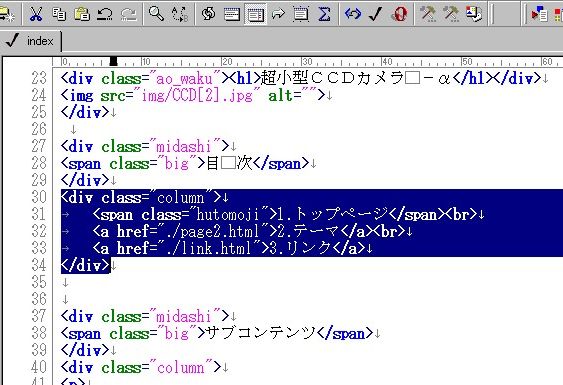The height and width of the screenshot is (385, 563).
Task: Click the black checkmark toolbar icon
Action: [376, 14]
